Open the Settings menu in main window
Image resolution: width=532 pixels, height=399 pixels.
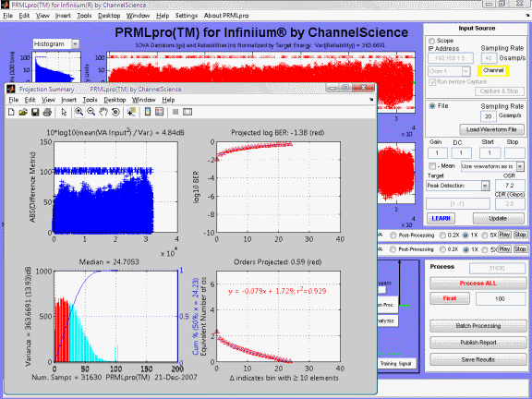pyautogui.click(x=187, y=16)
